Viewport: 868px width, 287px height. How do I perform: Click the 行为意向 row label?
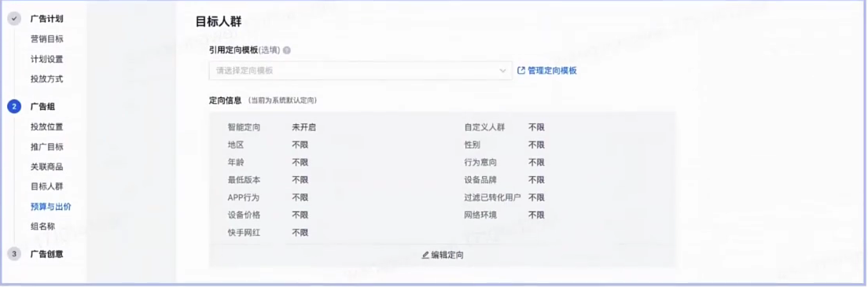tap(480, 162)
